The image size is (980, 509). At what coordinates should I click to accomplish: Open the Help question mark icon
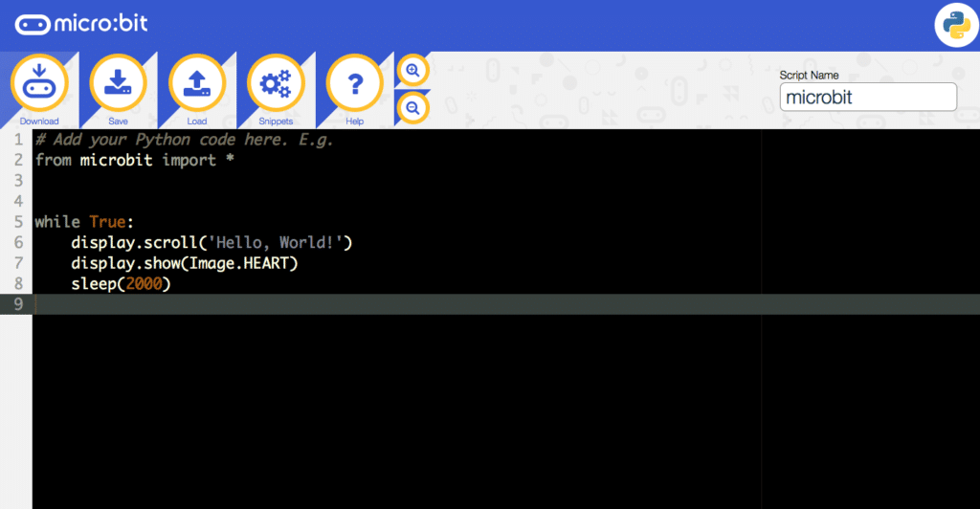click(x=354, y=83)
